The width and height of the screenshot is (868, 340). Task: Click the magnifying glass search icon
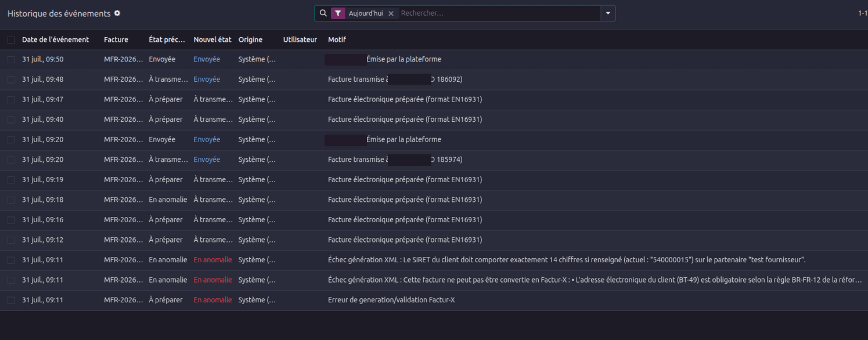[x=323, y=13]
